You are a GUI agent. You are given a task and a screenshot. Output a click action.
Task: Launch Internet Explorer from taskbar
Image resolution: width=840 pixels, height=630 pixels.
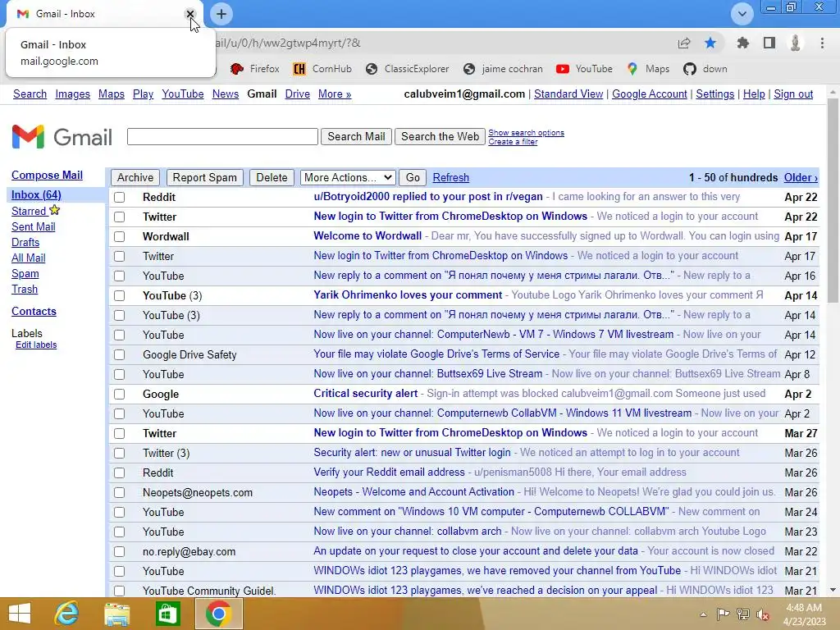pos(66,614)
